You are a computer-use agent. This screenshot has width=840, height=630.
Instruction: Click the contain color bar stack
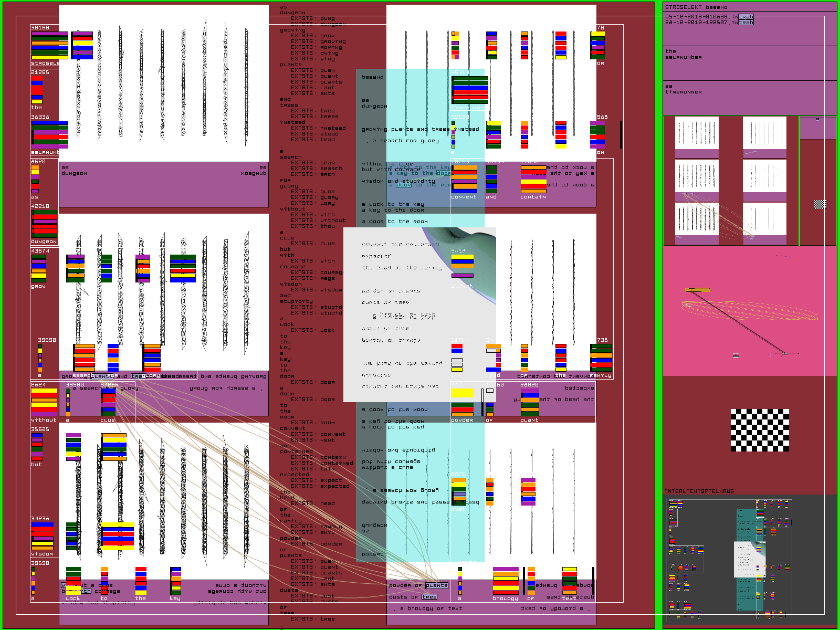click(x=533, y=180)
